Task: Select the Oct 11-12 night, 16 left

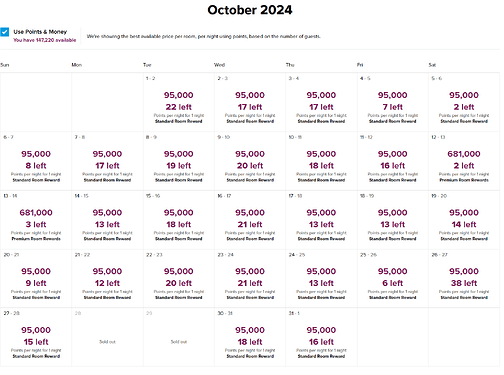Action: pos(393,161)
